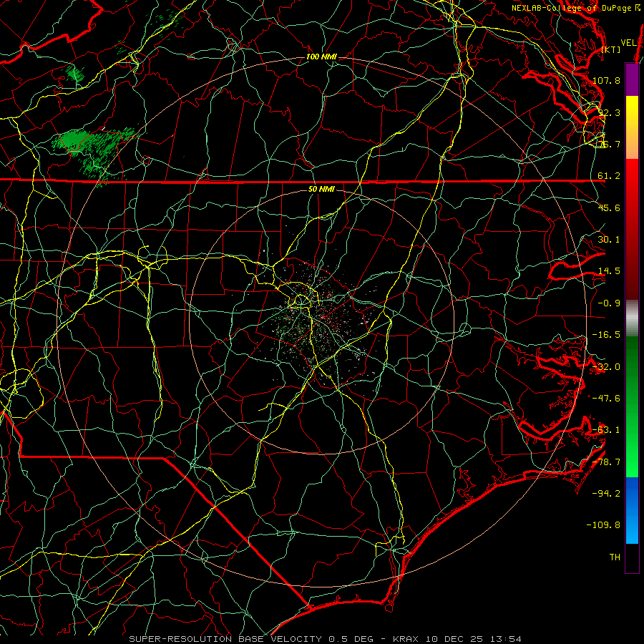644x644 pixels.
Task: Click the TH threshold label
Action: pyautogui.click(x=615, y=557)
